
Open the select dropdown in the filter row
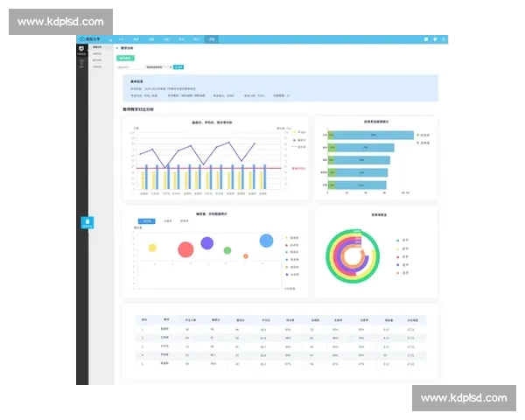pos(157,66)
